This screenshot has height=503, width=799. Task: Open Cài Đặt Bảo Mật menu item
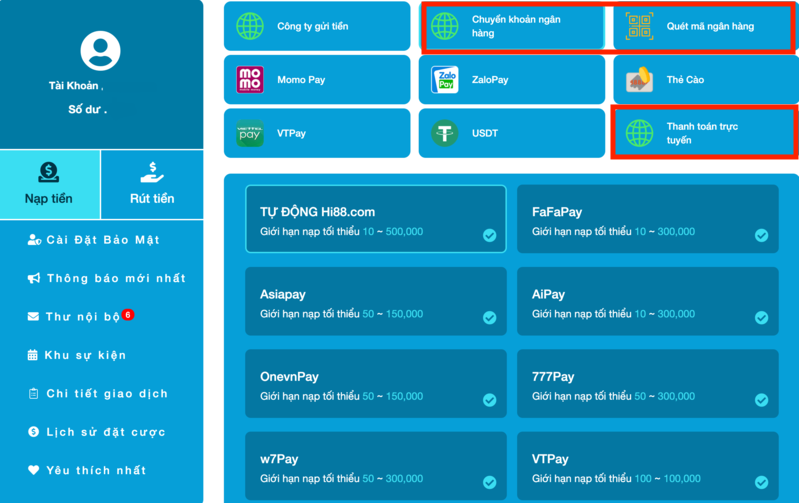pos(94,240)
